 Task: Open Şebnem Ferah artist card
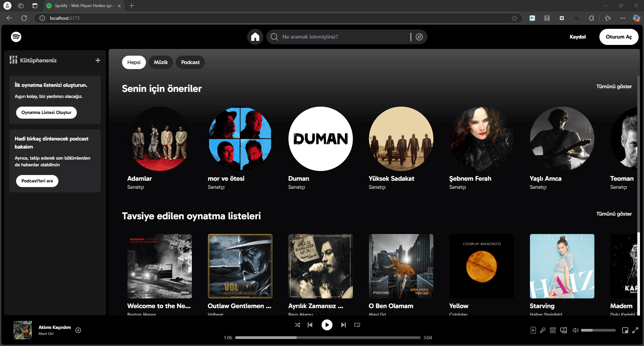[482, 149]
